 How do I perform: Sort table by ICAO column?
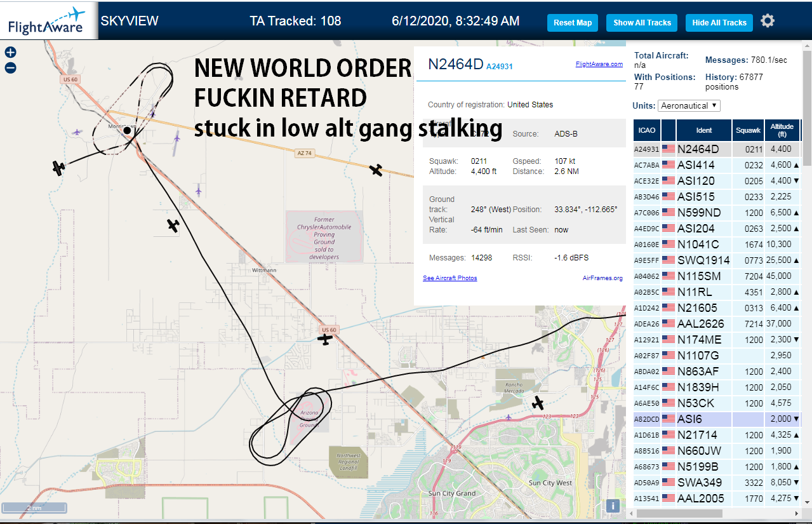click(x=647, y=130)
